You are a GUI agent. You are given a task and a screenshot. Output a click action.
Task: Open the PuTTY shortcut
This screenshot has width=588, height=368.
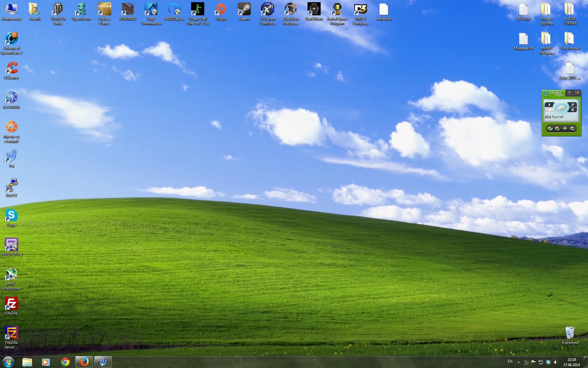coord(11,188)
